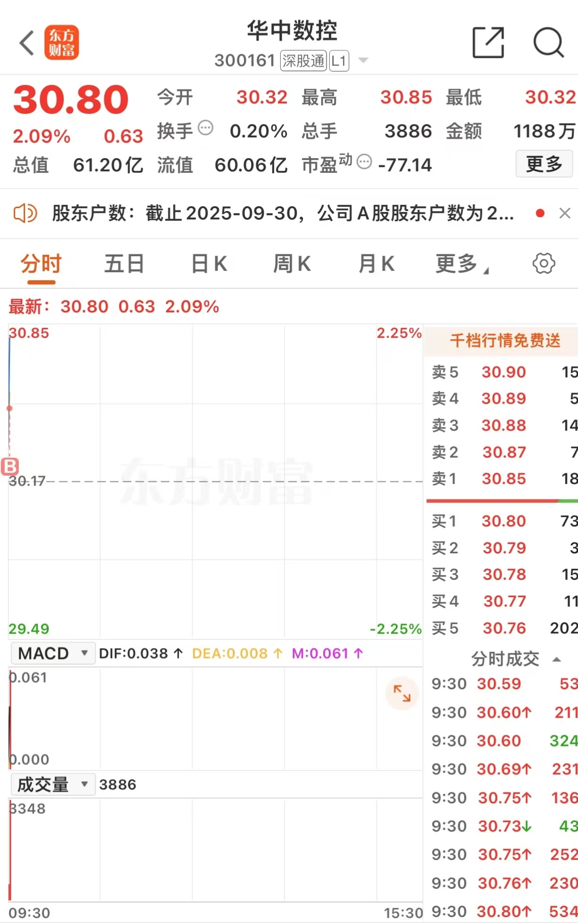Open the 东方财富 logo icon
The image size is (578, 924).
coord(62,43)
